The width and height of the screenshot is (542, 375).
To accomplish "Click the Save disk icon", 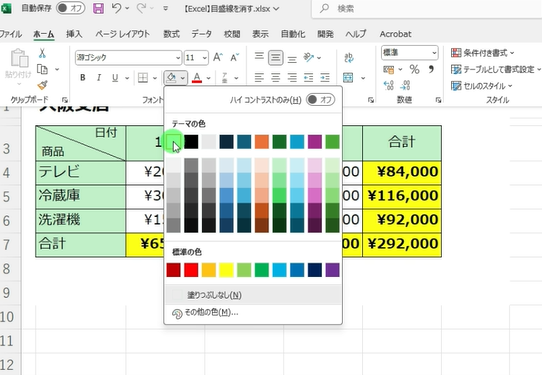I will (99, 8).
